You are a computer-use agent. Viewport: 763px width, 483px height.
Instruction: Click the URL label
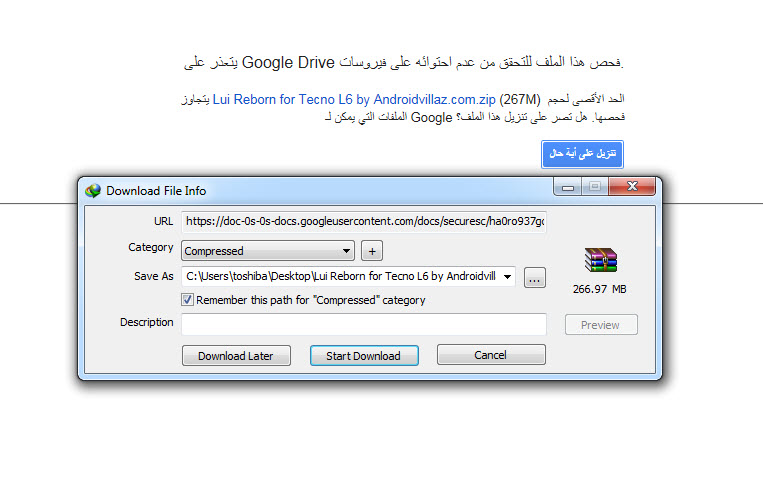[x=164, y=221]
